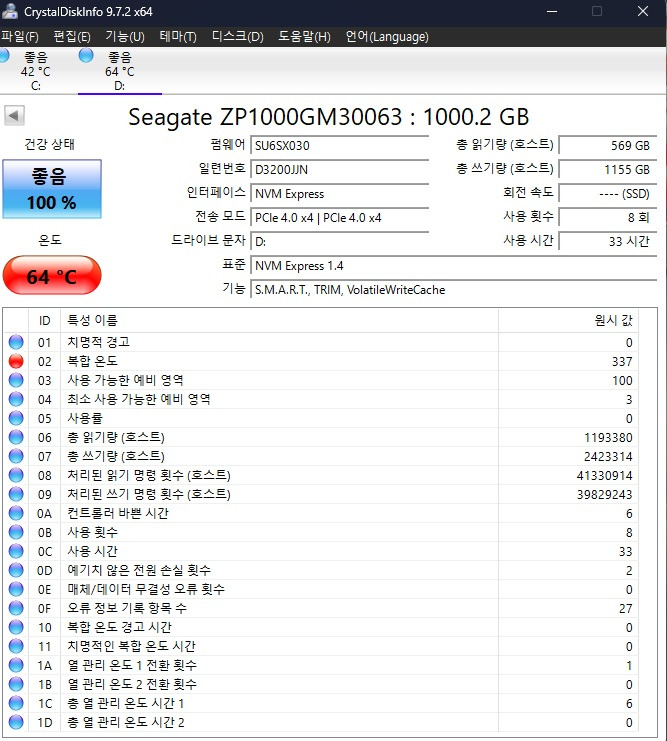Click the transfer mode PCIe 4.0 x4 field
This screenshot has width=667, height=741.
[340, 218]
